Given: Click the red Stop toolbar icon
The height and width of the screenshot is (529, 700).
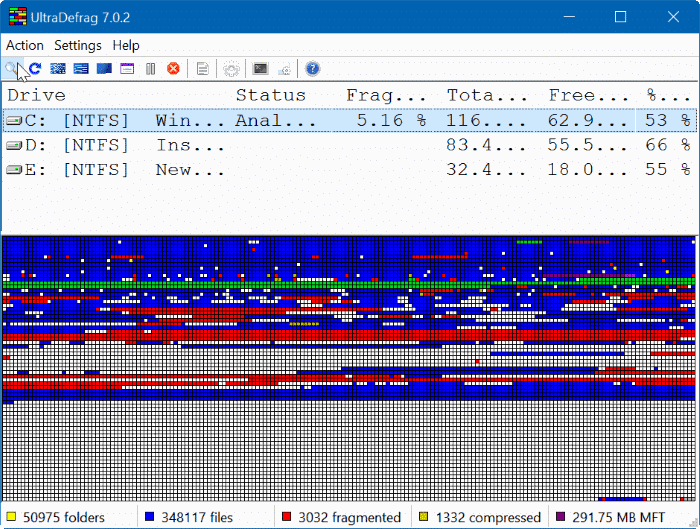Looking at the screenshot, I should (173, 69).
